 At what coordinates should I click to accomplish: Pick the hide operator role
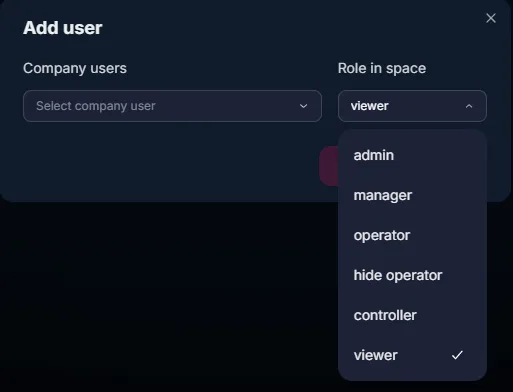[412, 275]
